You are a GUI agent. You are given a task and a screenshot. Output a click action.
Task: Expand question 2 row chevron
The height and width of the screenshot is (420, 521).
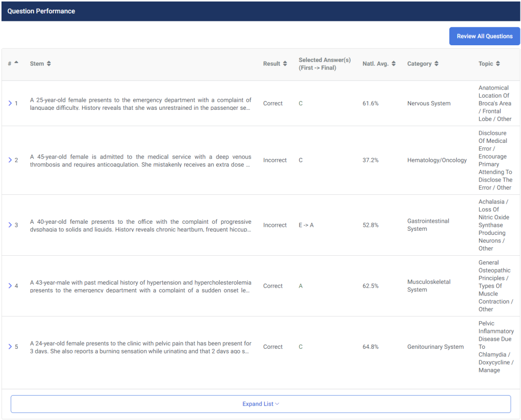coord(10,160)
